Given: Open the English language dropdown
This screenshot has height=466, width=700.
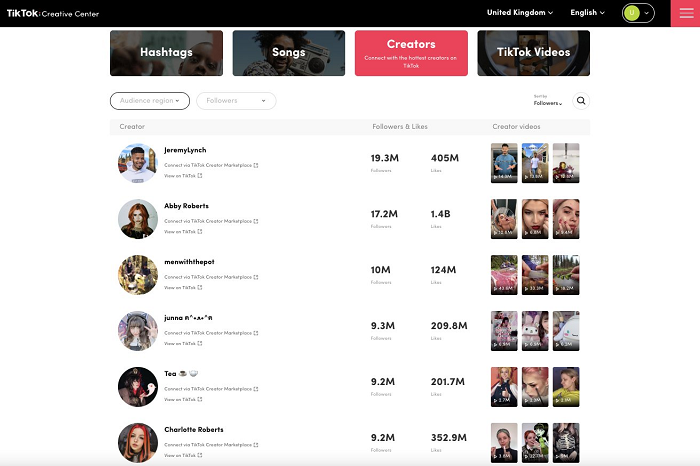Looking at the screenshot, I should click(587, 12).
